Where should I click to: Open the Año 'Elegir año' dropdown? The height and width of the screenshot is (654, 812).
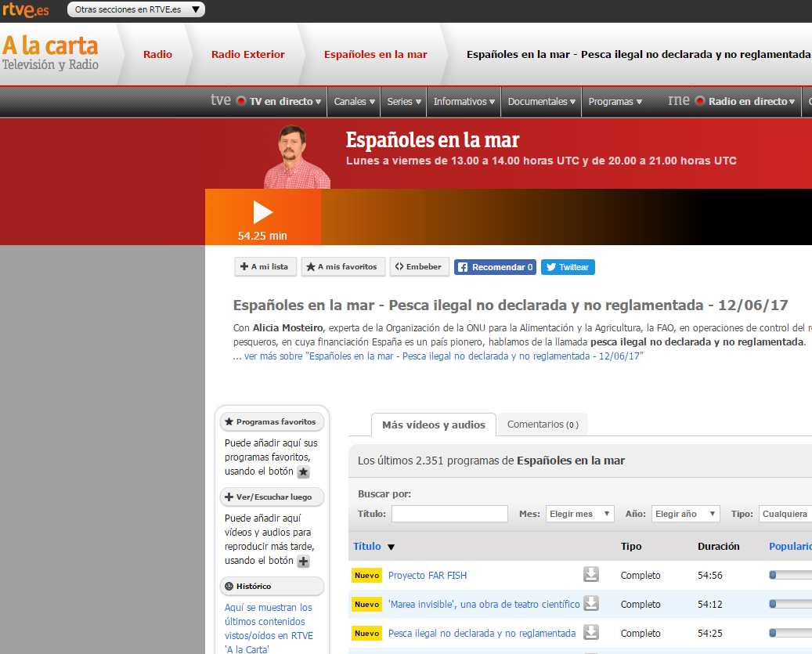click(x=685, y=514)
